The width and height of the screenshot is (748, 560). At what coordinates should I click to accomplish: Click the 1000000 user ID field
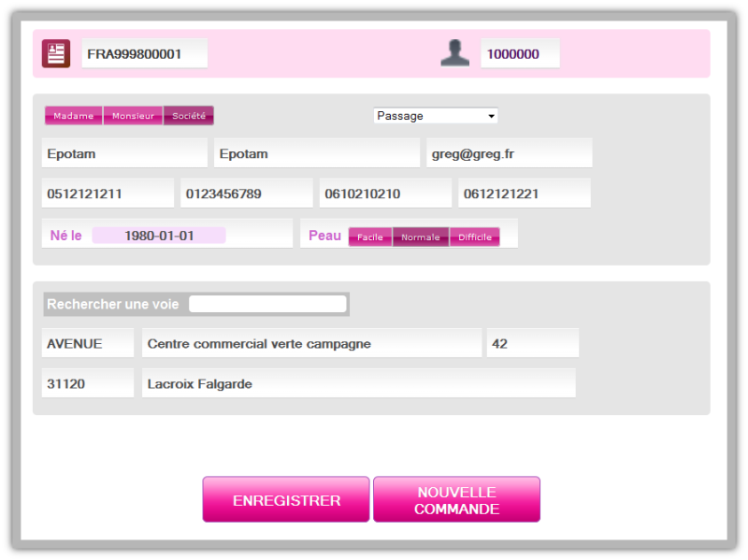pos(520,54)
